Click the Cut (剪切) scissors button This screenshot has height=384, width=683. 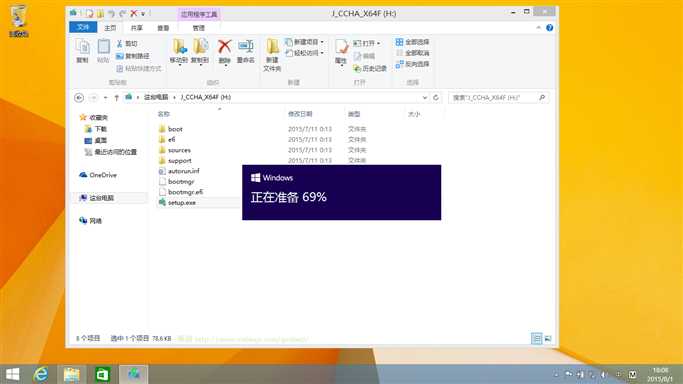point(127,44)
